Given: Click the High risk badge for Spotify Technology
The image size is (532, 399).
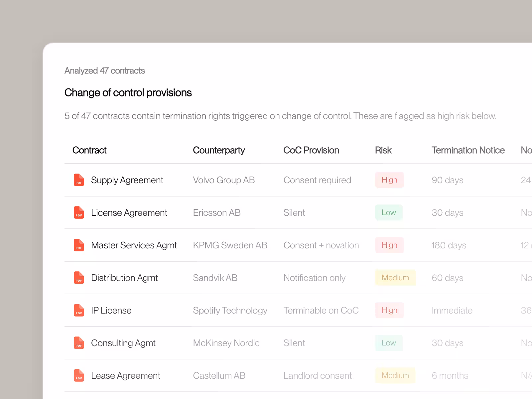Looking at the screenshot, I should click(x=389, y=310).
